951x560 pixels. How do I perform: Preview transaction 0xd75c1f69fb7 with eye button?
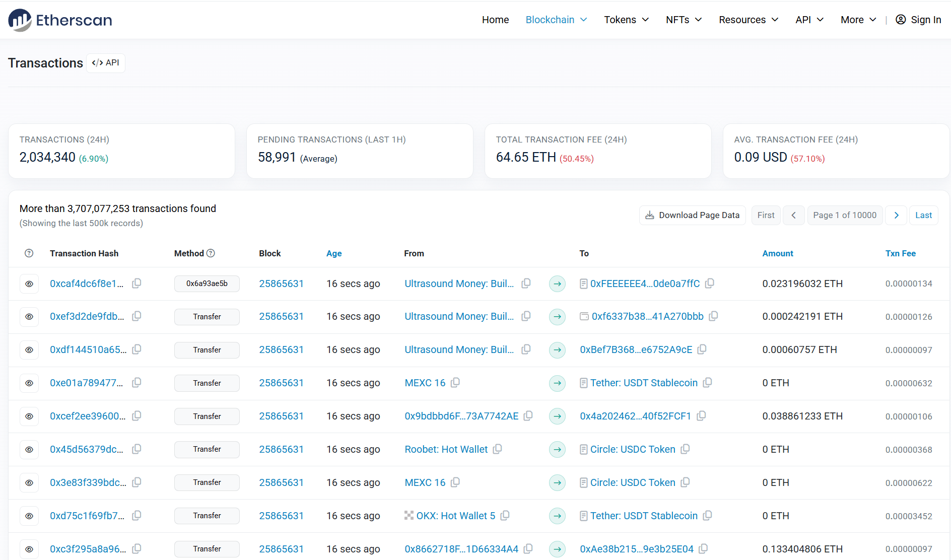tap(29, 516)
